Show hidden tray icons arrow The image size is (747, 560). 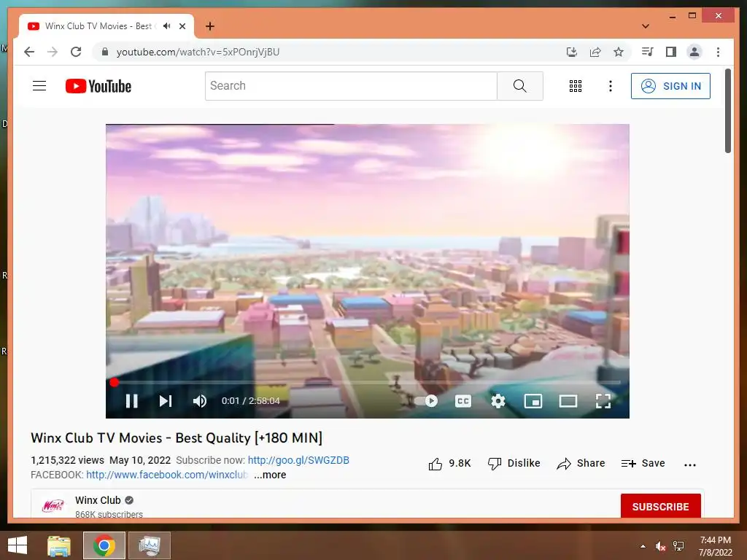(x=643, y=546)
